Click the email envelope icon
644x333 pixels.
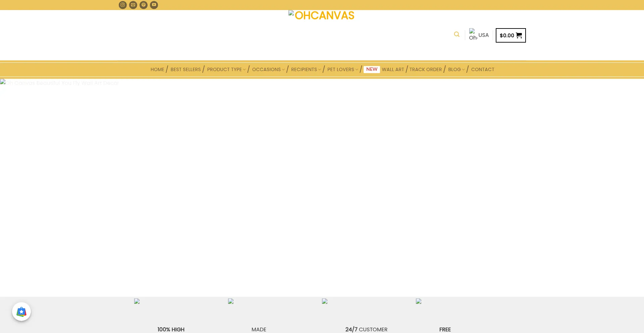(133, 5)
